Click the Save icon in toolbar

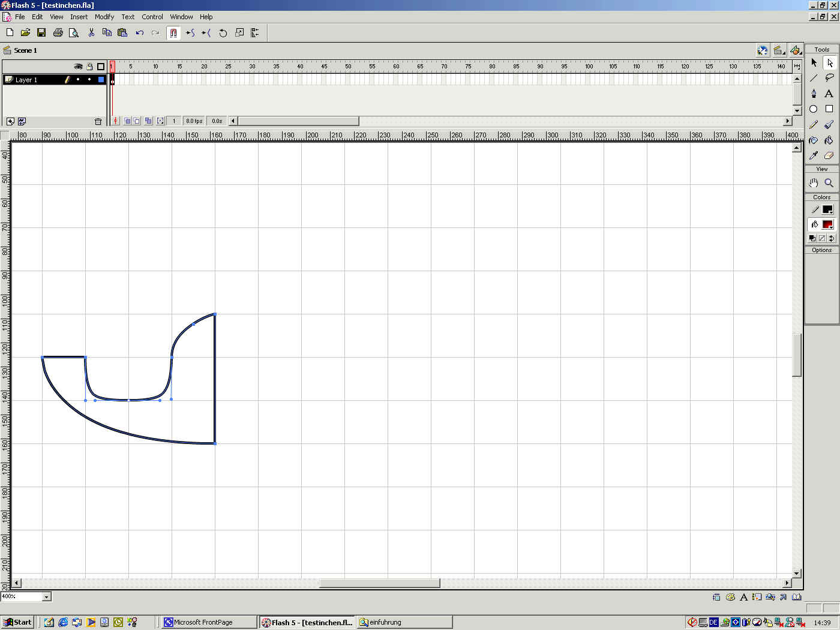[x=41, y=32]
